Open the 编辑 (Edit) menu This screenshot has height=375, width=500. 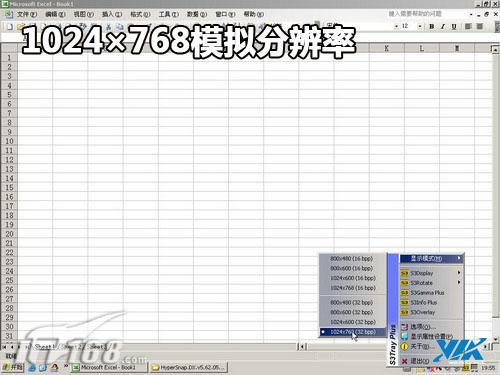[x=55, y=14]
